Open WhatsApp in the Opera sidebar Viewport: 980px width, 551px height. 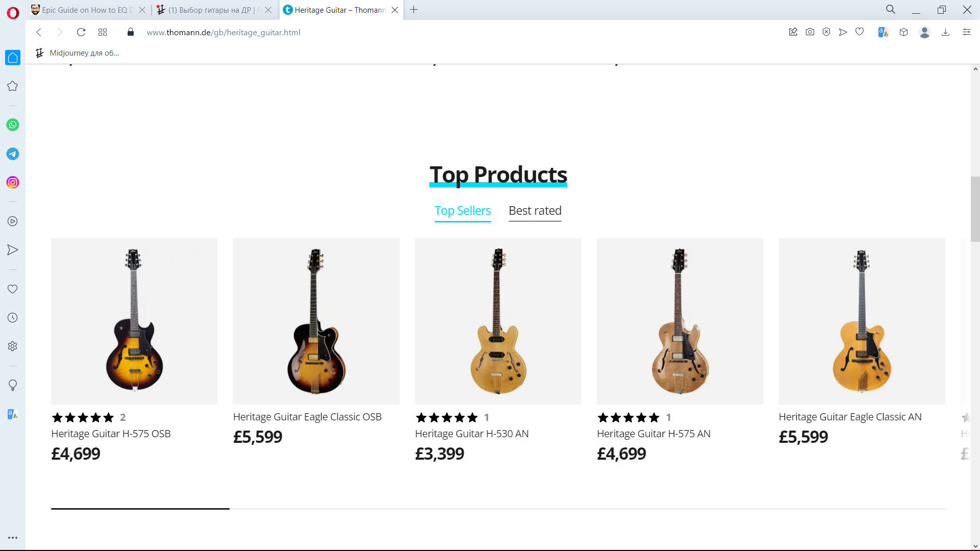[13, 125]
